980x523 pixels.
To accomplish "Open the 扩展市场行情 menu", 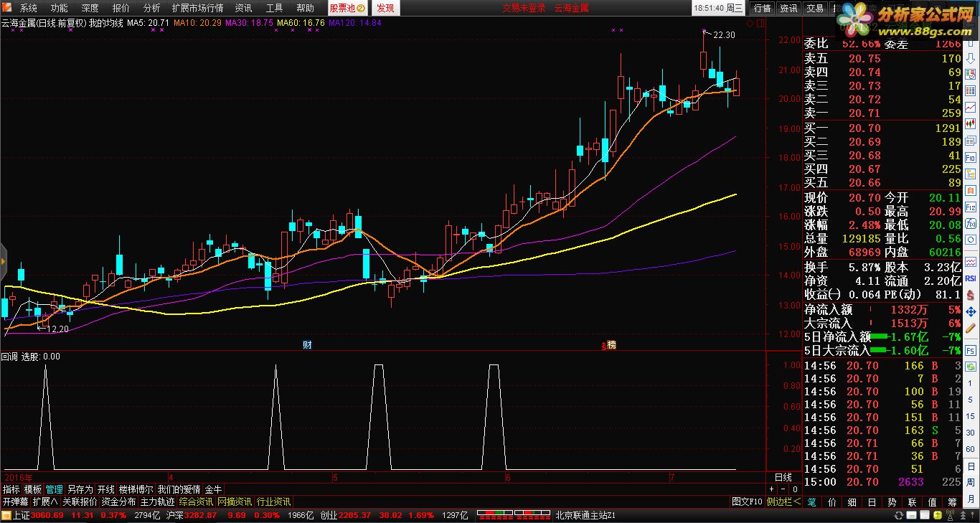I will coord(198,8).
